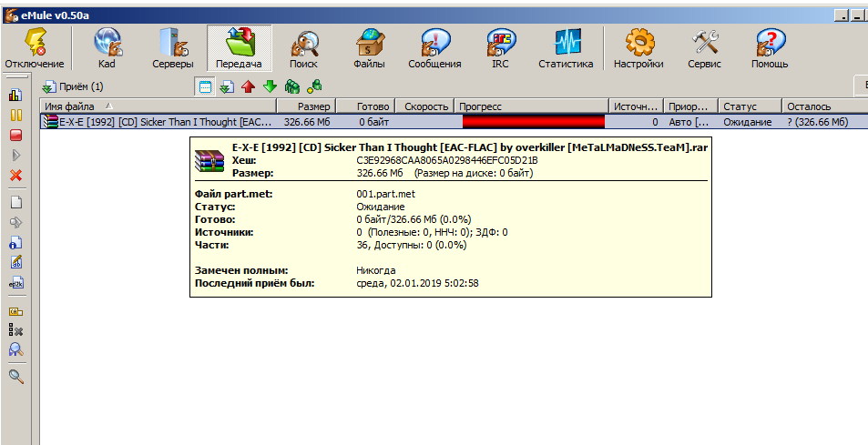Click the find magnifier sidebar icon

[x=16, y=377]
